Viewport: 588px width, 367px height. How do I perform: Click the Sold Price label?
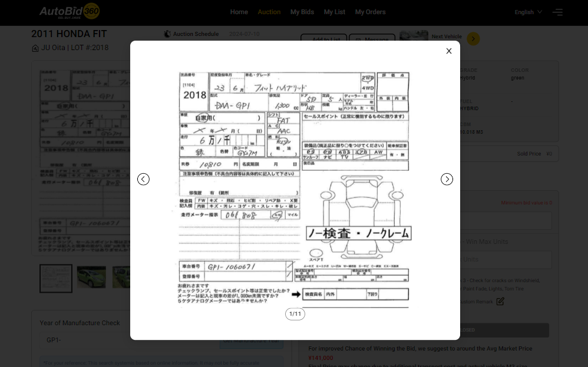pyautogui.click(x=528, y=154)
